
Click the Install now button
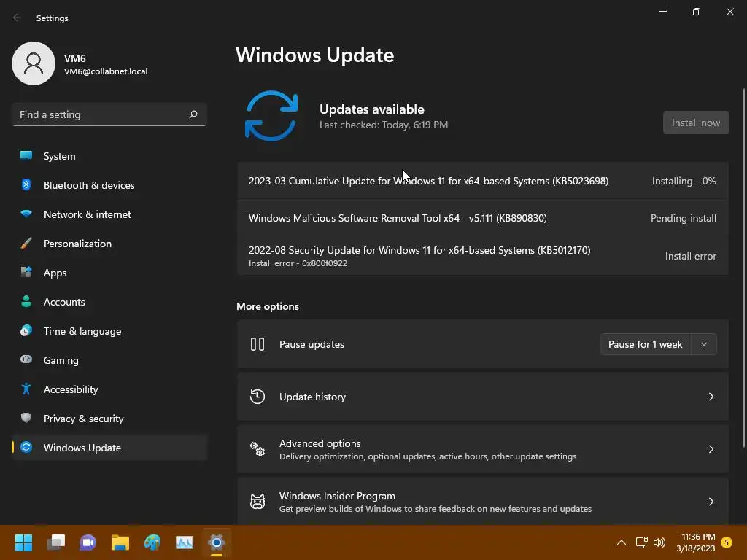point(695,122)
